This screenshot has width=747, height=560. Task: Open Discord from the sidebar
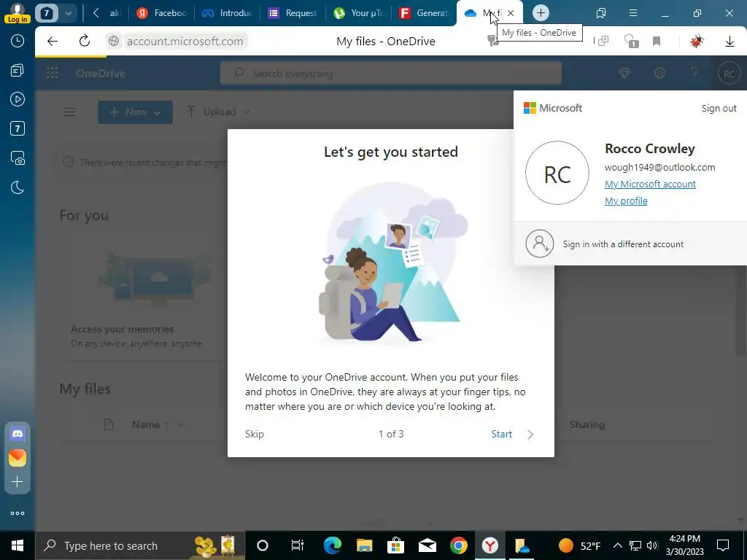(x=18, y=435)
